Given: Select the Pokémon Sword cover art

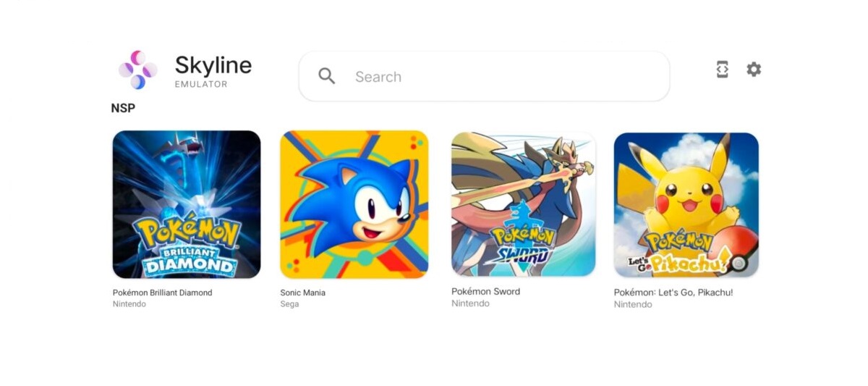Looking at the screenshot, I should point(524,204).
